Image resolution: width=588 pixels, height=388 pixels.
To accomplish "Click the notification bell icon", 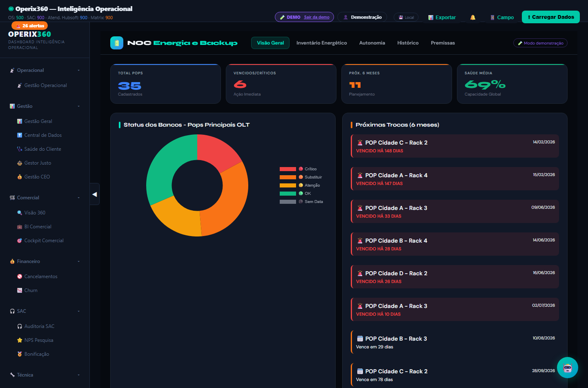I will coord(473,18).
